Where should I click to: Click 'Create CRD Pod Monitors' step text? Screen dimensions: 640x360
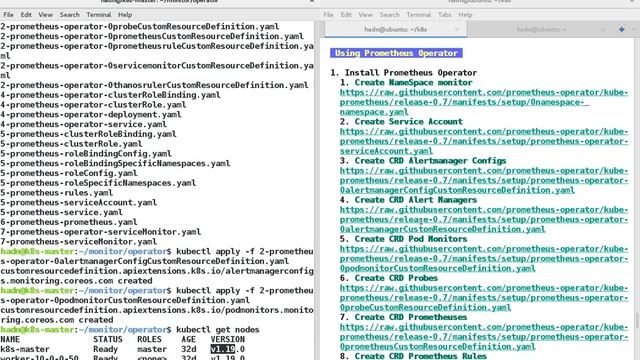pyautogui.click(x=411, y=239)
